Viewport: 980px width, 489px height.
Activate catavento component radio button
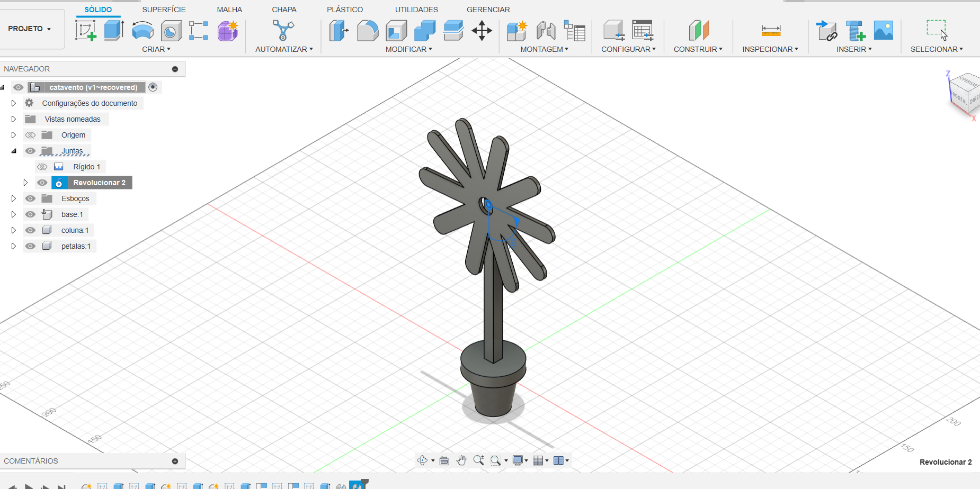153,87
